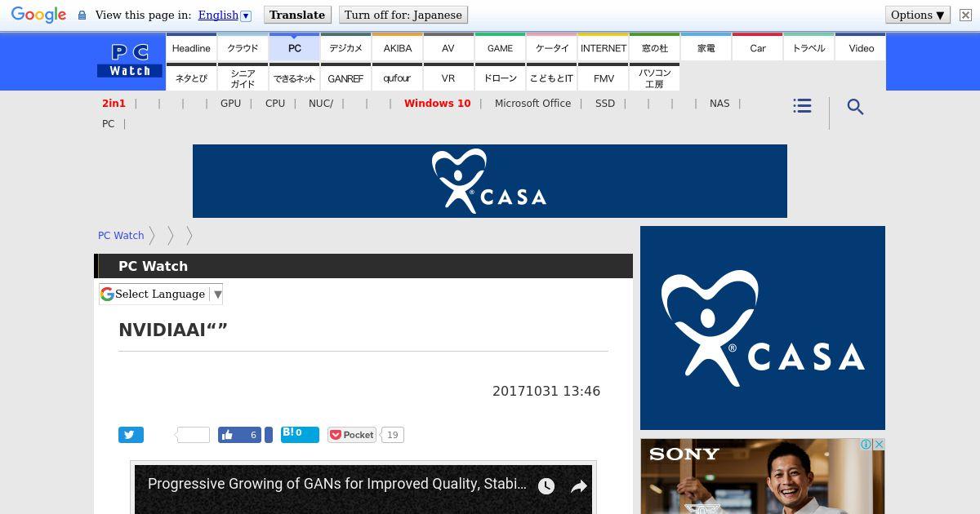
Task: Close the Sony advertisement
Action: click(x=879, y=445)
